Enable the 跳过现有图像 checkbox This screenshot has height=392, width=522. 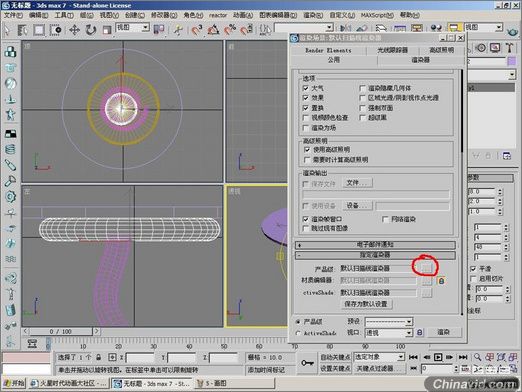point(306,228)
